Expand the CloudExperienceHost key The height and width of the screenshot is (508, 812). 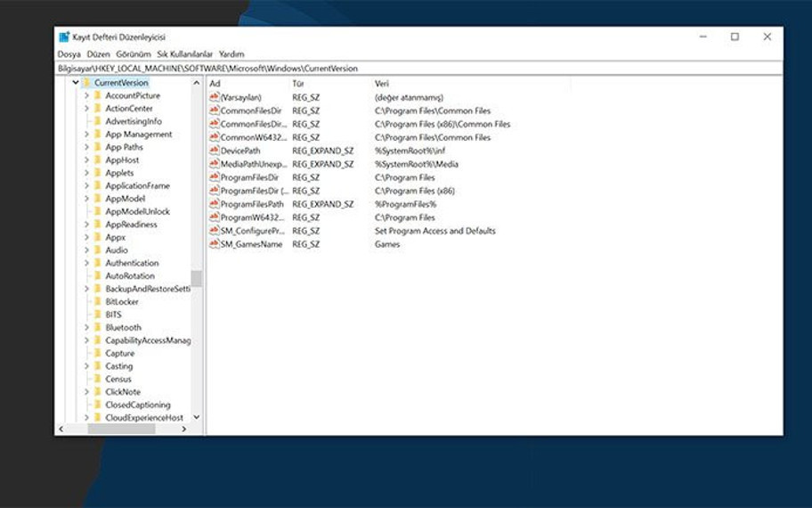pyautogui.click(x=86, y=418)
